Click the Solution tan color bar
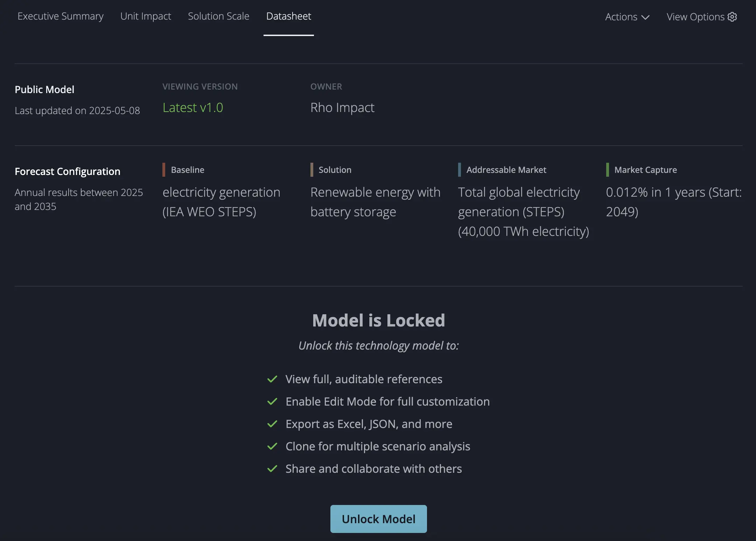Image resolution: width=756 pixels, height=541 pixels. (x=311, y=170)
